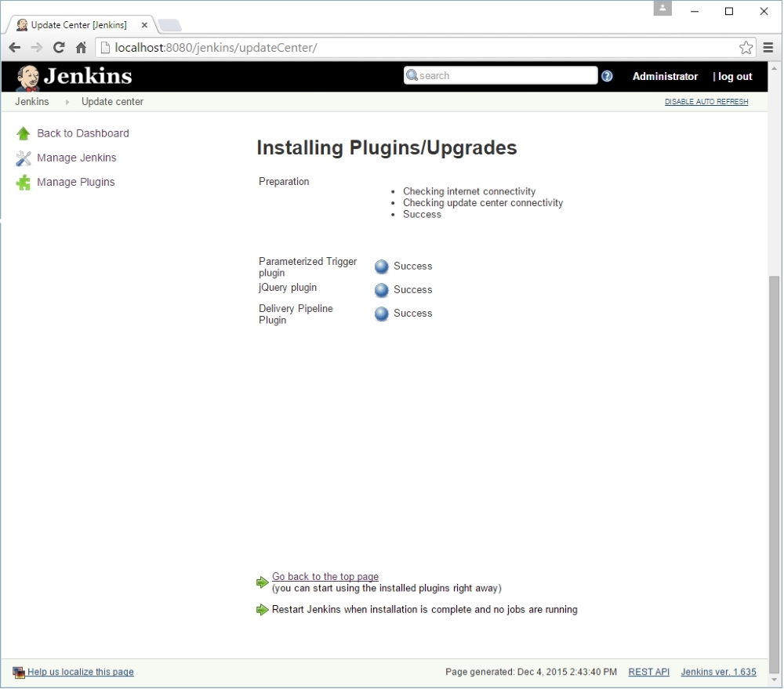Click the vertical scrollbar thumb
Viewport: 784px width, 689px height.
[x=775, y=474]
